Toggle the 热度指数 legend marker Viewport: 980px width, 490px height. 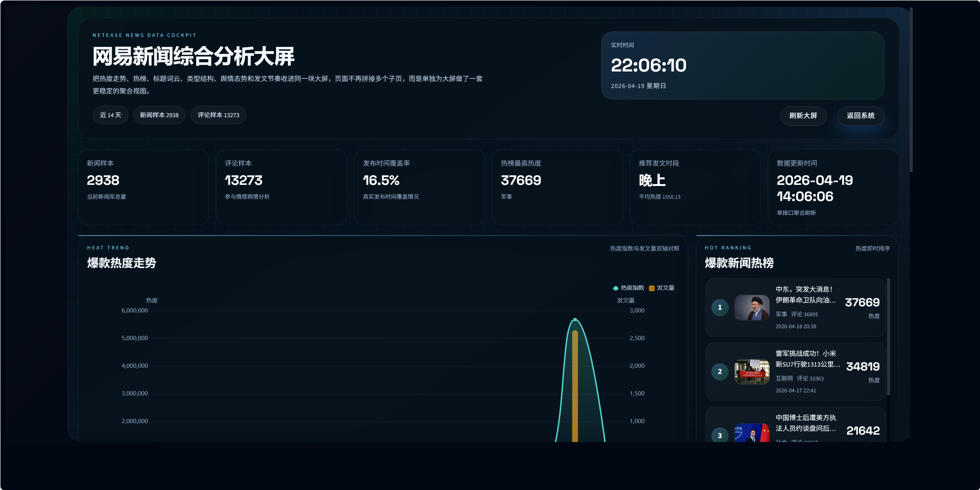point(616,288)
